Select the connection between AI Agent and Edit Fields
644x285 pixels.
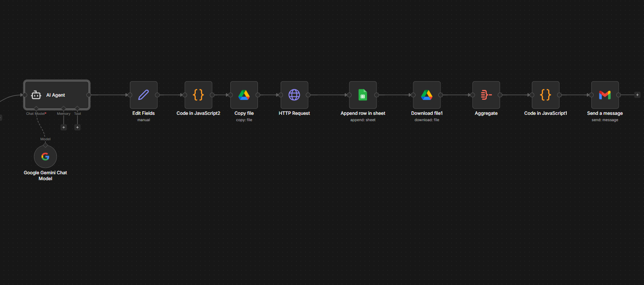(109, 95)
